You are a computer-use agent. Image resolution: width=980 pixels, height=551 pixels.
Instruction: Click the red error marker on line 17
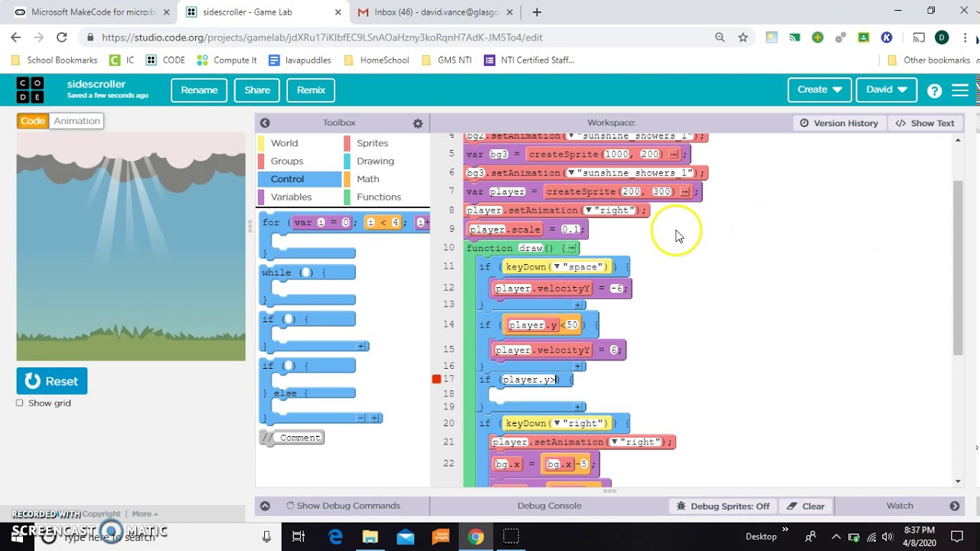pyautogui.click(x=436, y=379)
